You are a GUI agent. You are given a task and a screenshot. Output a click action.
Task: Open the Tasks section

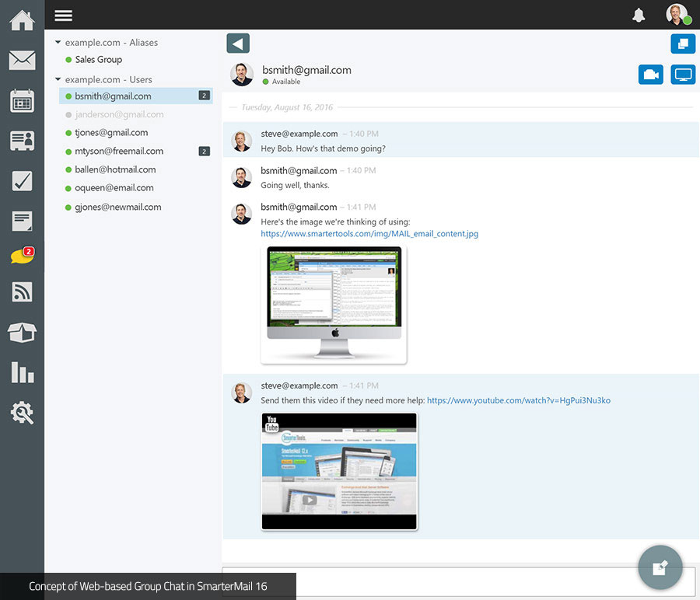click(21, 181)
